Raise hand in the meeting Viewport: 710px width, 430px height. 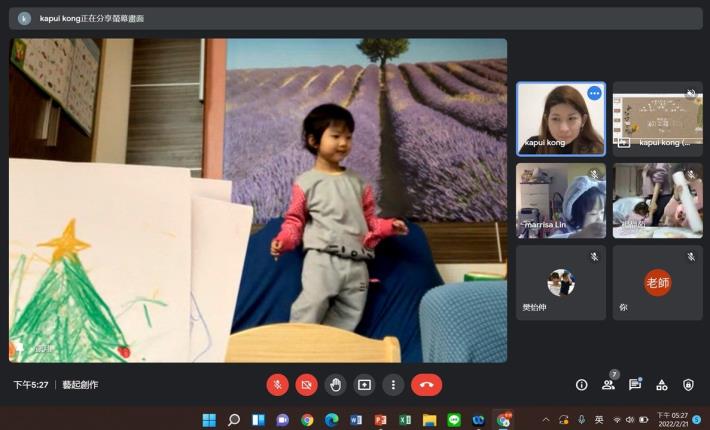coord(336,384)
